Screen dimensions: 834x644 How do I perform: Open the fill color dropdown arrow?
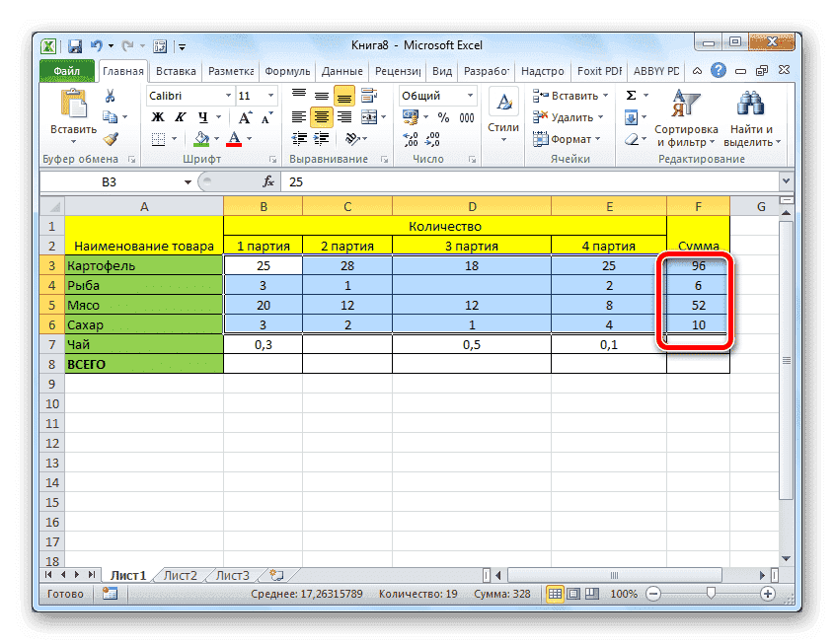coord(215,139)
